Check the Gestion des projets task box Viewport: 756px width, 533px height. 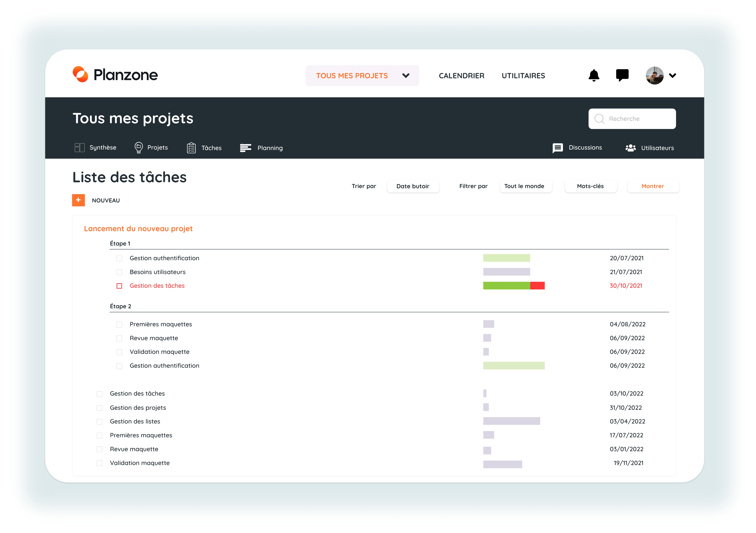99,408
